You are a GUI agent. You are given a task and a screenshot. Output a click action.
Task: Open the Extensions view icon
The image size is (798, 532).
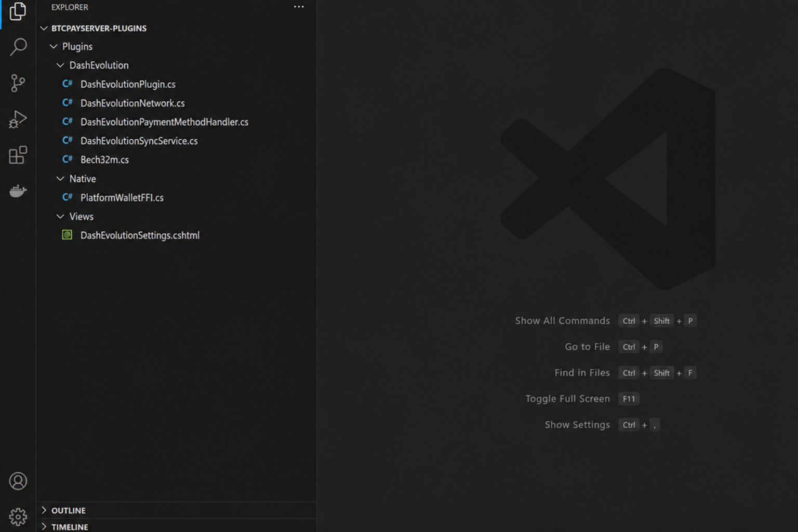coord(18,155)
